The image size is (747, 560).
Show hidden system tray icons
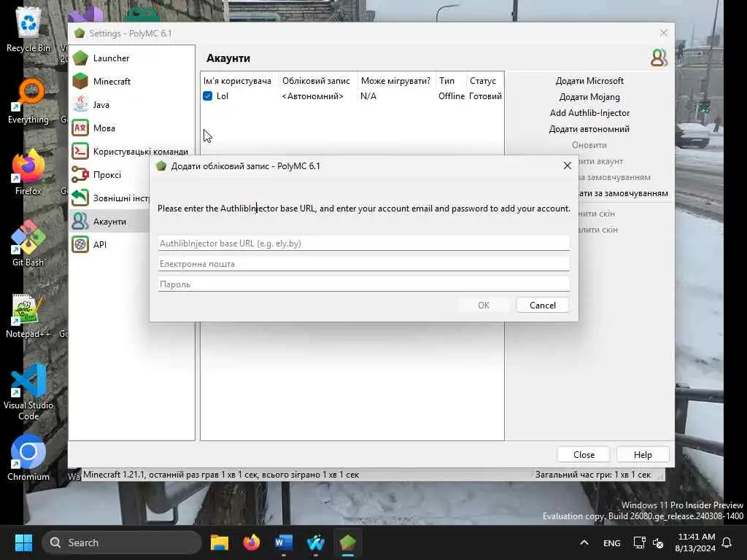click(x=584, y=542)
